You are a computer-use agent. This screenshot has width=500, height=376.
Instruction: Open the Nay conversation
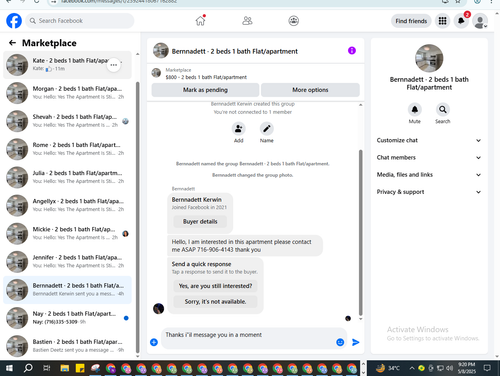point(67,318)
